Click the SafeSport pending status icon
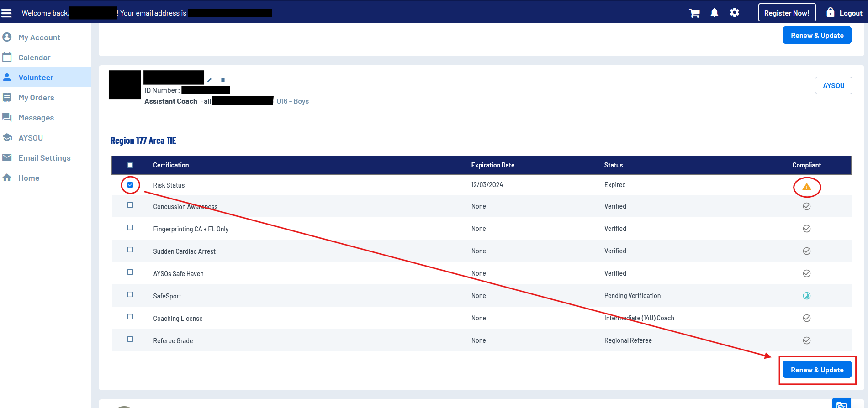The height and width of the screenshot is (408, 868). tap(806, 296)
